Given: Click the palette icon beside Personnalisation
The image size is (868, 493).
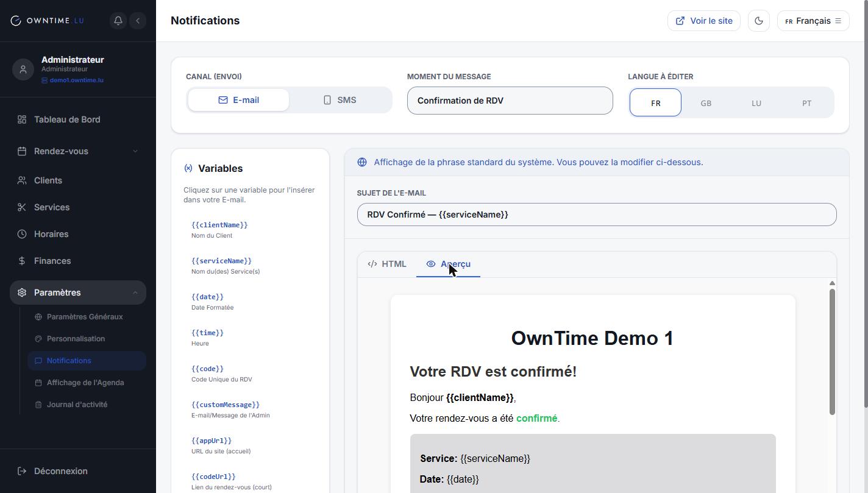Looking at the screenshot, I should point(38,339).
